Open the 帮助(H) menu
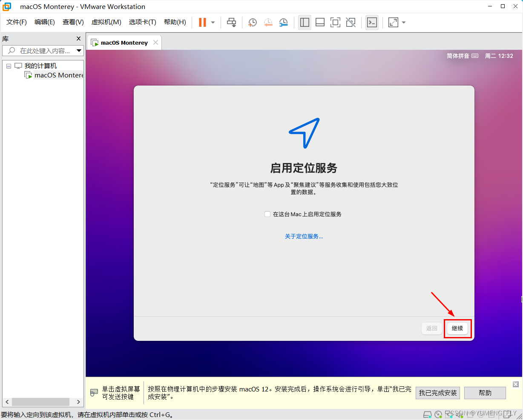The image size is (523, 420). [x=175, y=22]
